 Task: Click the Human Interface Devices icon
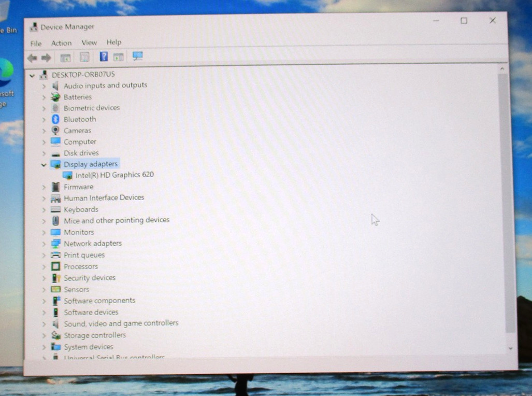55,199
